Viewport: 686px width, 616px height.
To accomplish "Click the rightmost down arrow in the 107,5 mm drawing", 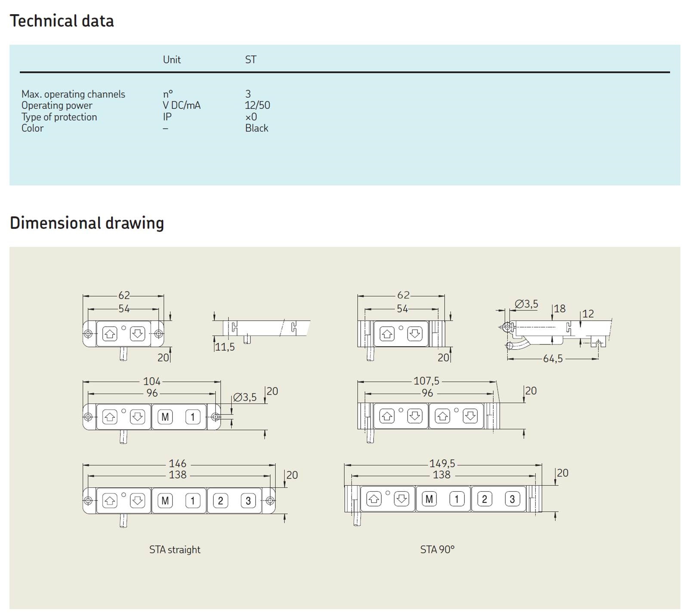I will click(x=470, y=416).
